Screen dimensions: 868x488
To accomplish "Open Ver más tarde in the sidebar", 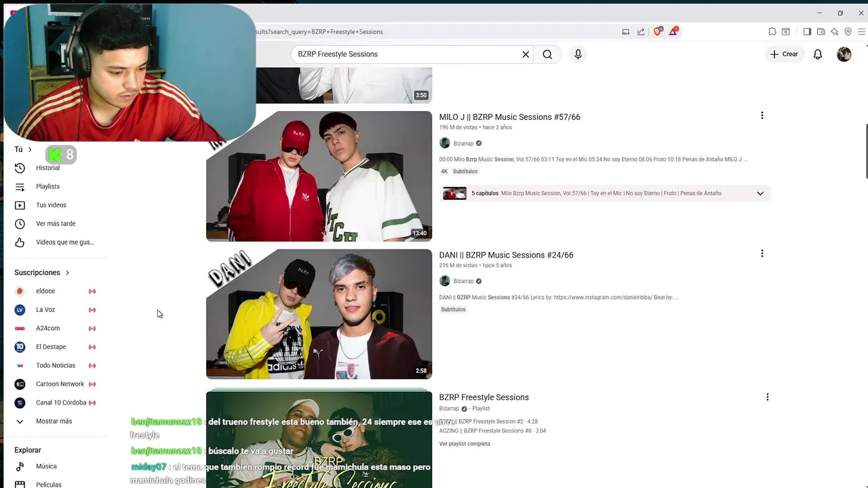I will [x=54, y=224].
